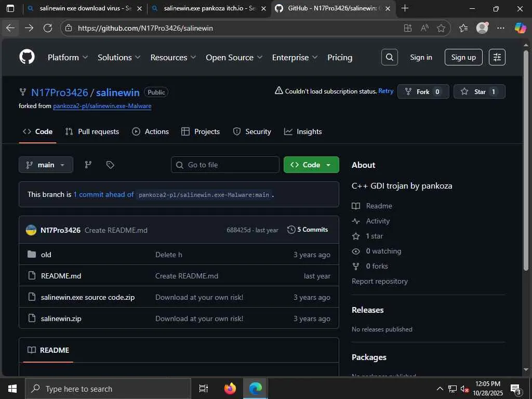532x399 pixels.
Task: Click the site info lock icon
Action: pyautogui.click(x=69, y=28)
